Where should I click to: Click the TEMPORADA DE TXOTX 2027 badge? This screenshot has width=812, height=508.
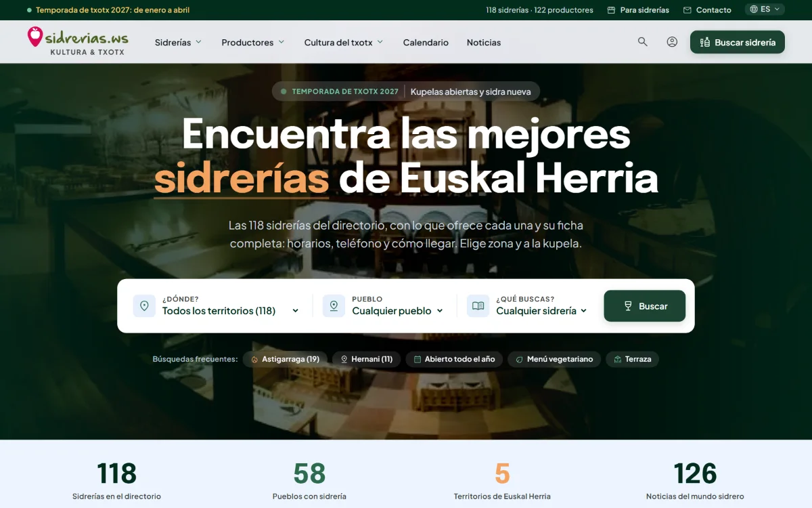pos(345,91)
